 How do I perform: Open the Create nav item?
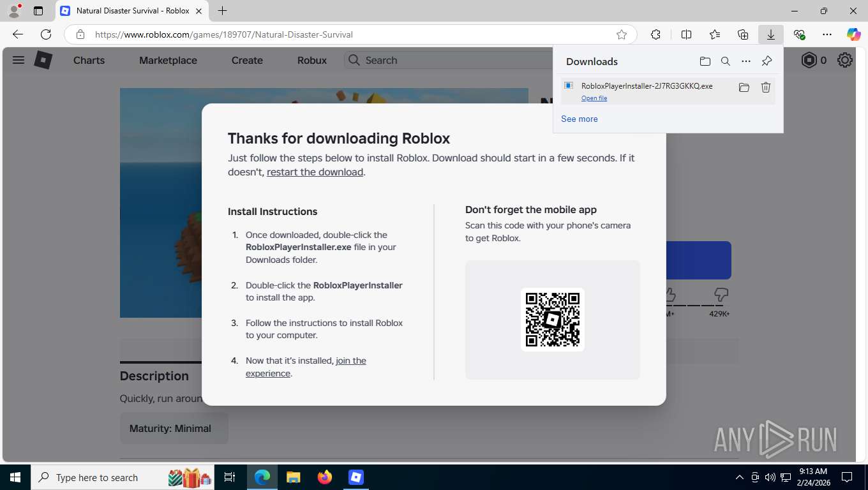(247, 60)
